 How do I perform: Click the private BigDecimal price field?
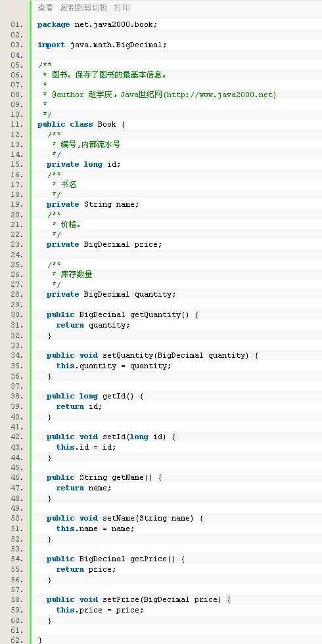104,244
